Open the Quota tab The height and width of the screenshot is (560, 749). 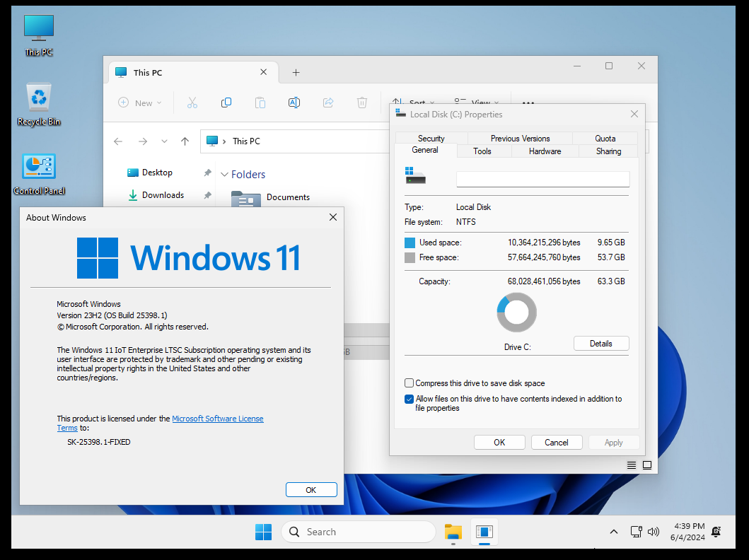coord(605,138)
